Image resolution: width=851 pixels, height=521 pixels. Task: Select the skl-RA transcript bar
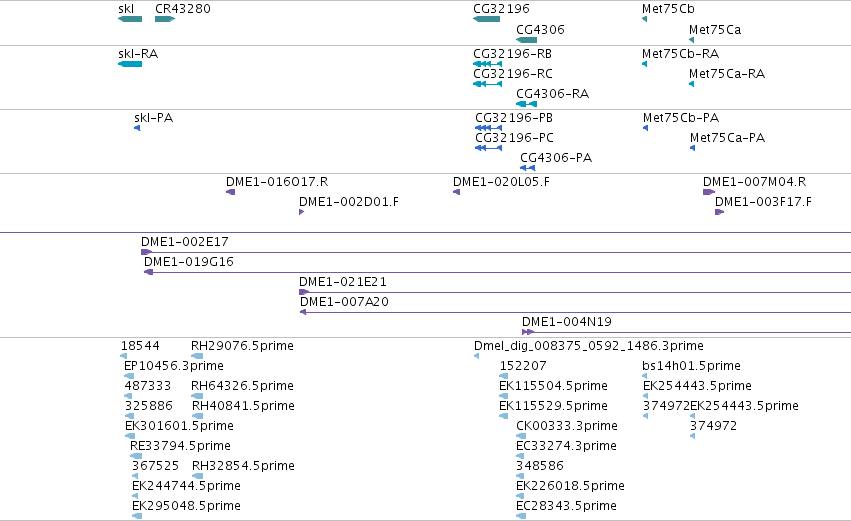coord(130,64)
